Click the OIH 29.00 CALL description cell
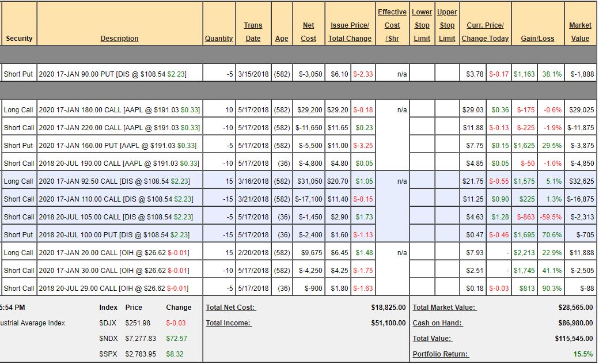This screenshot has width=599, height=364. (x=119, y=288)
